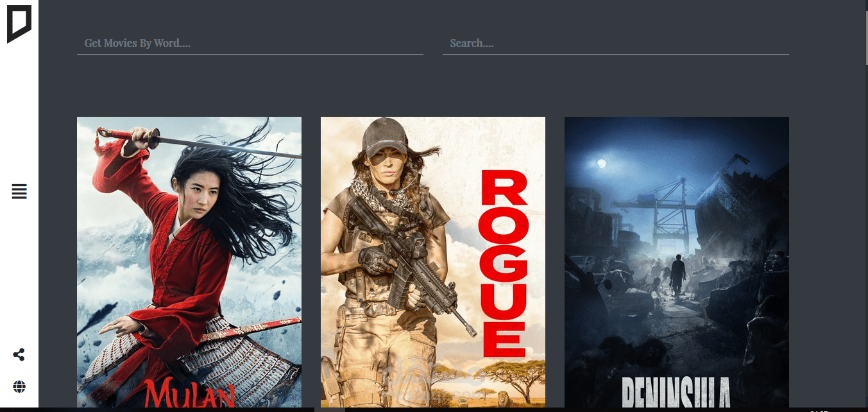868x412 pixels.
Task: Open the Mulan movie poster
Action: coord(189,262)
